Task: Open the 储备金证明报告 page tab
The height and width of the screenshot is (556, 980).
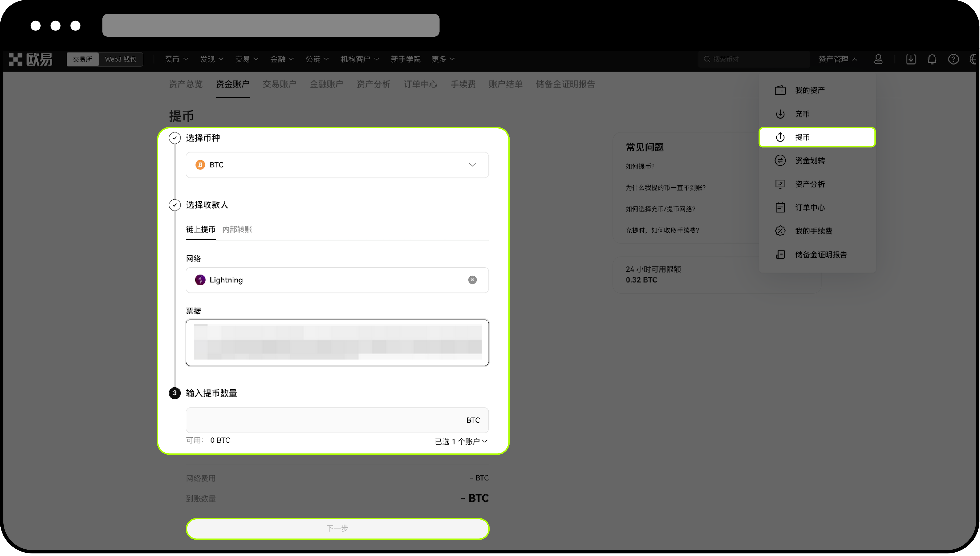Action: [565, 84]
